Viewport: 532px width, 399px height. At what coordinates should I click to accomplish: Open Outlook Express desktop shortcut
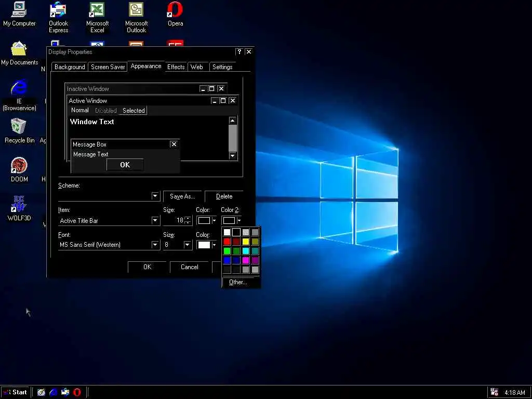coord(58,18)
